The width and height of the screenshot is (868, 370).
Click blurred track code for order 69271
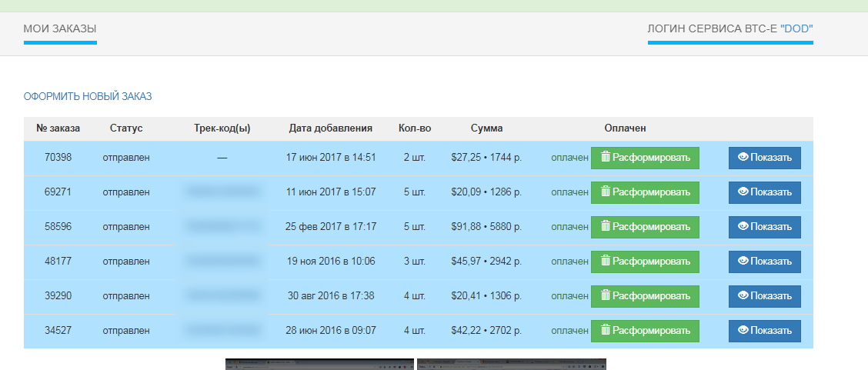[222, 192]
